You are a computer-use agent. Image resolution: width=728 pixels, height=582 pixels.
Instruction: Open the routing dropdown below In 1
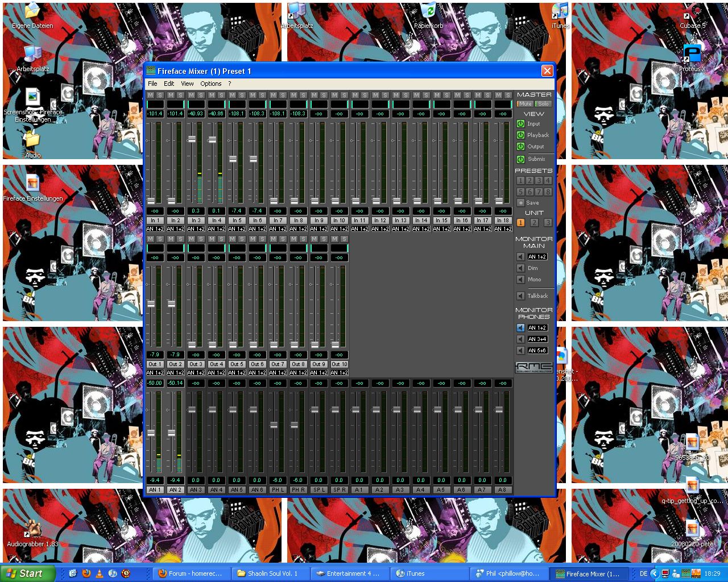[155, 229]
